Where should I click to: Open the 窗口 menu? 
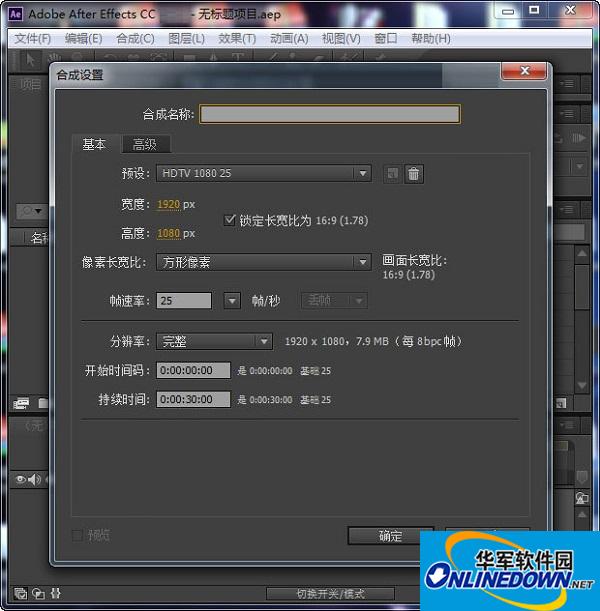(x=386, y=39)
